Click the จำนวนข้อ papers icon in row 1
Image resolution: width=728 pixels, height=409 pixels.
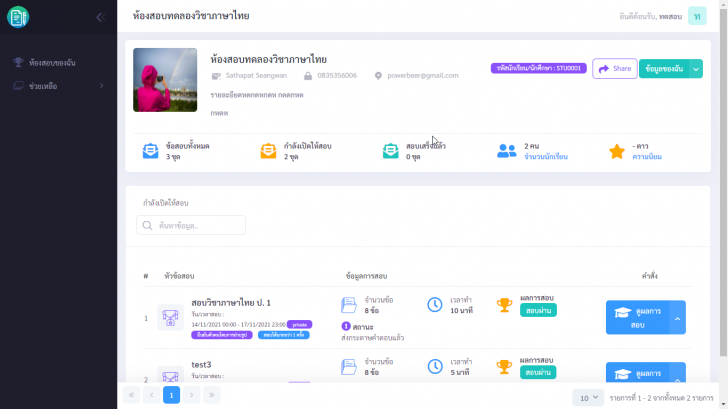click(x=349, y=305)
